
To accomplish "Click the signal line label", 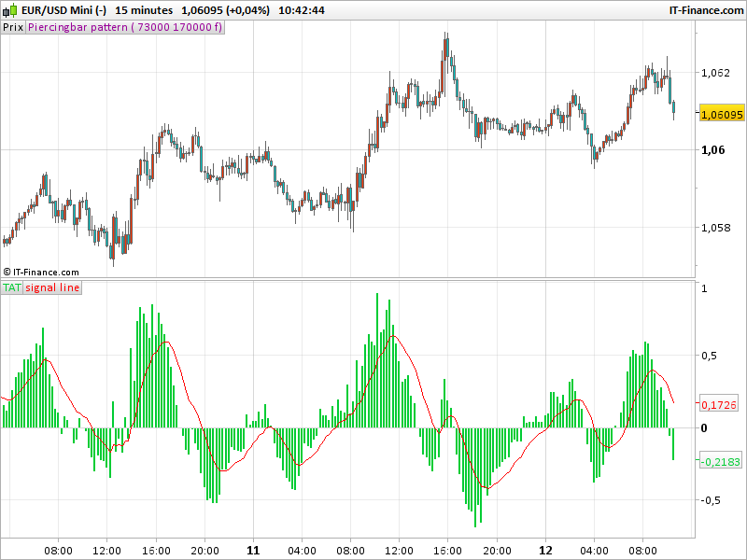I will [52, 287].
